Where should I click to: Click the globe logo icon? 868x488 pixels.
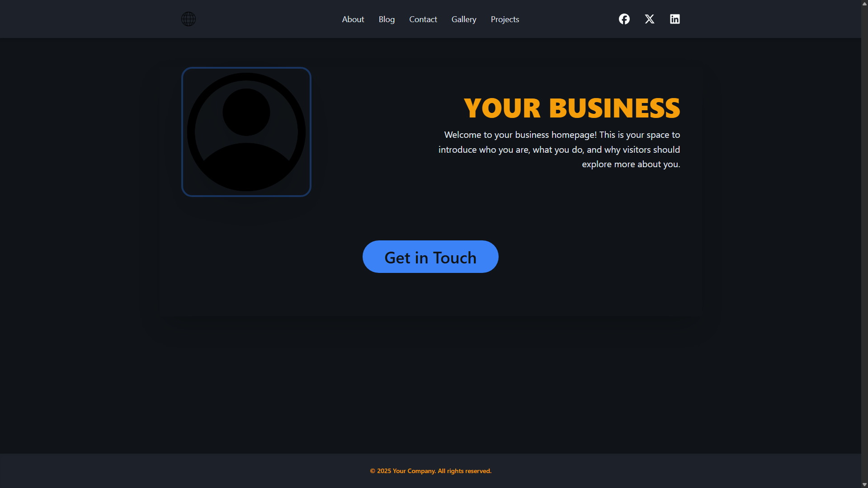tap(189, 19)
